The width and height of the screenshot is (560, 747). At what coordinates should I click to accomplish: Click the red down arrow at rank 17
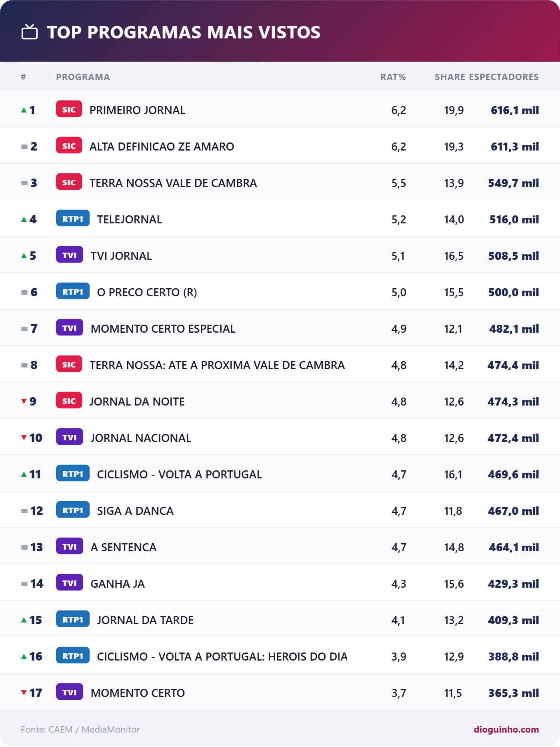coord(24,693)
